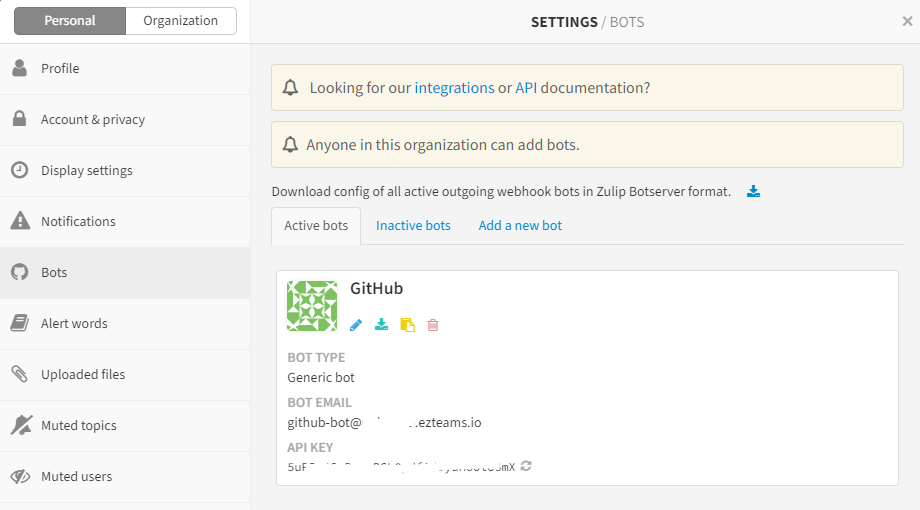Switch to the Personal settings tab
Viewport: 920px width, 510px height.
70,21
